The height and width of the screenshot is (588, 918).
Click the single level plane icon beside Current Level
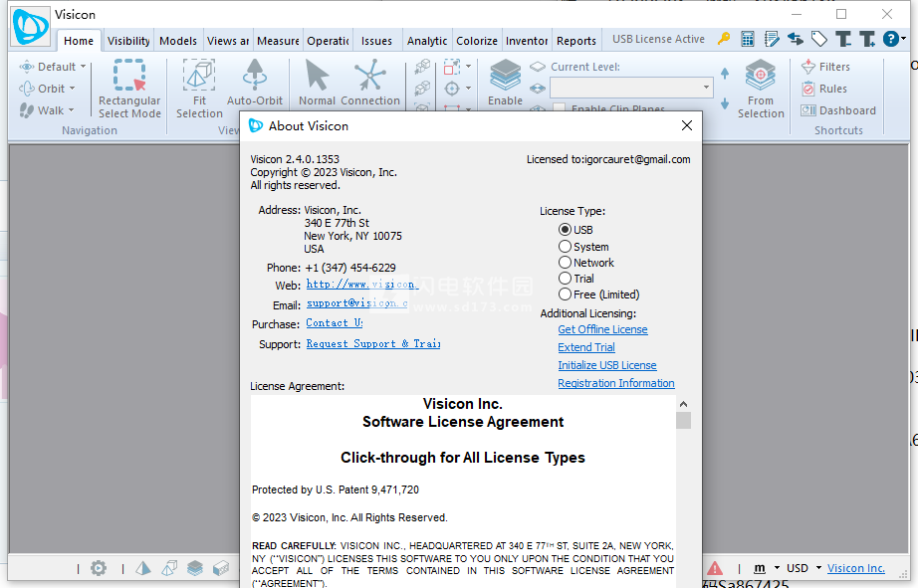click(538, 67)
